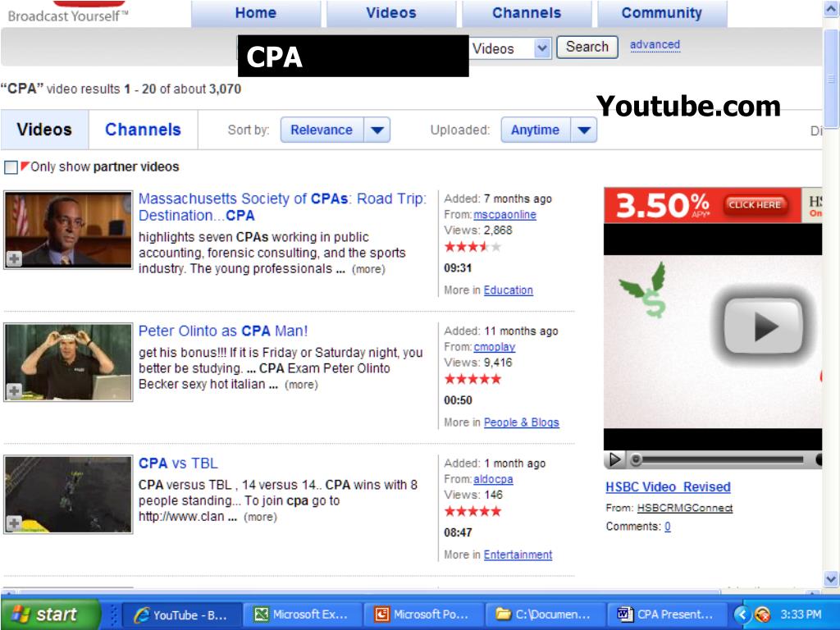This screenshot has height=630, width=840.
Task: Switch to Channels results tab
Action: click(143, 130)
